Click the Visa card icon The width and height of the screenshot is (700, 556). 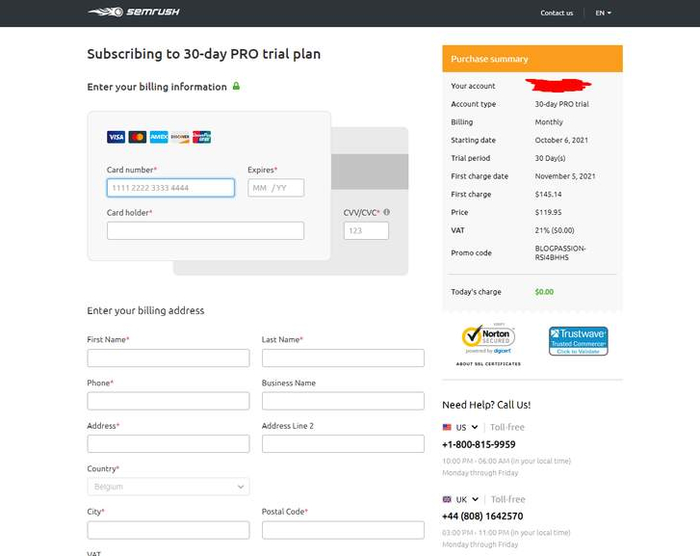pos(116,137)
